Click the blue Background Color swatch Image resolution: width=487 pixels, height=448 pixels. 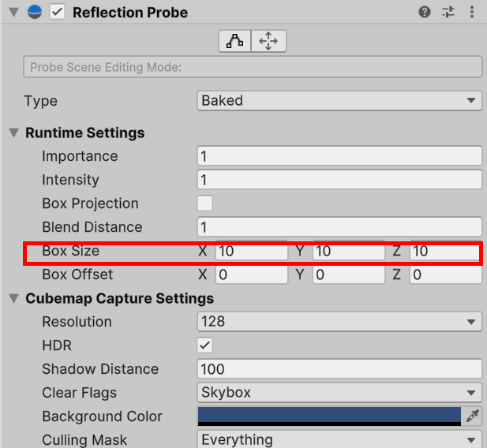pyautogui.click(x=329, y=416)
